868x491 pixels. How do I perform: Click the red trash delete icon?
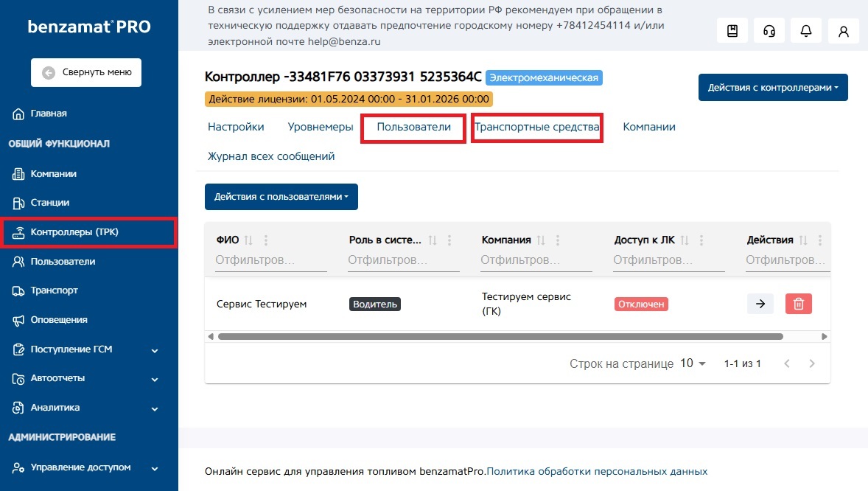coord(798,304)
